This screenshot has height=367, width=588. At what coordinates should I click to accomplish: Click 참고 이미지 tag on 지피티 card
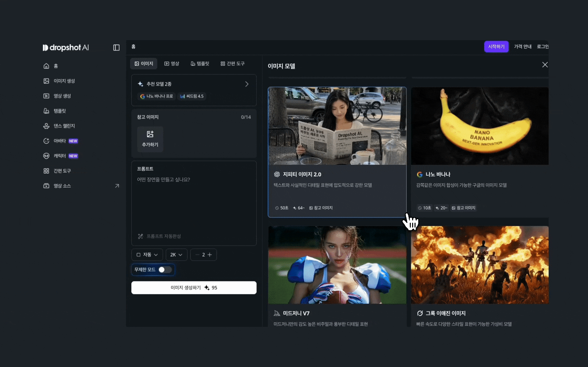(x=321, y=208)
